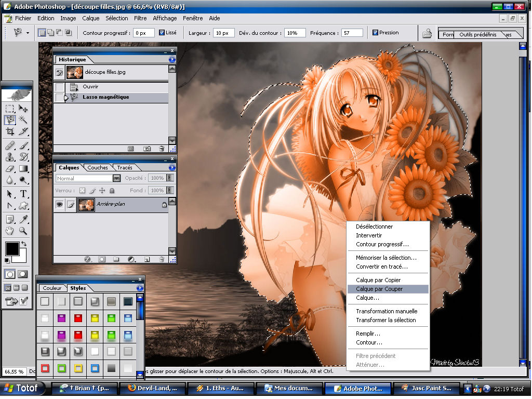Image resolution: width=532 pixels, height=399 pixels.
Task: Choose Désélectionner in context menu
Action: point(388,227)
